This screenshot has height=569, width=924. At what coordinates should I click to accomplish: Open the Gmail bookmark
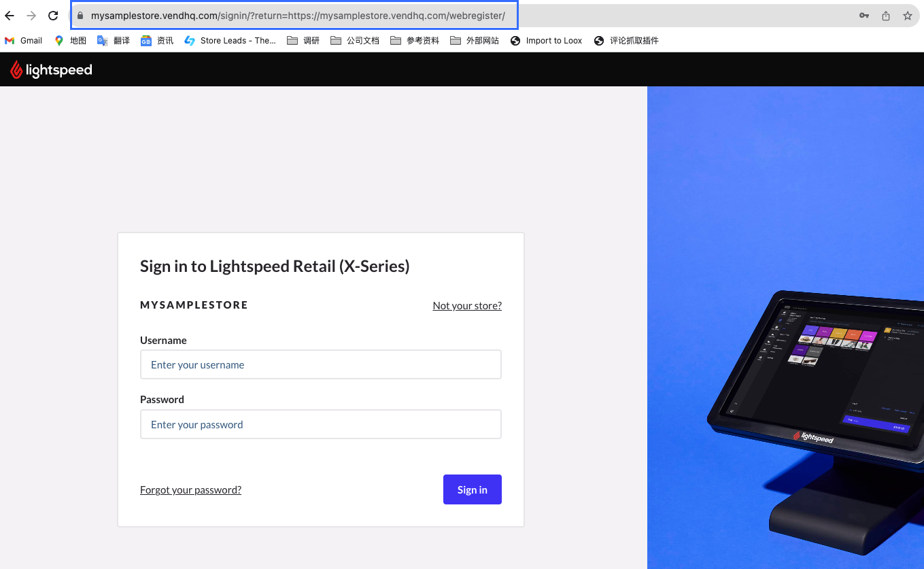pyautogui.click(x=23, y=41)
